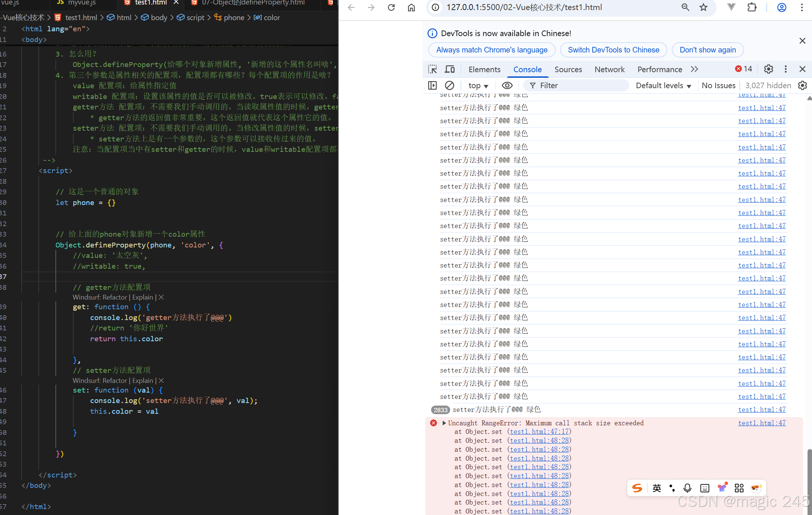Viewport: 812px width, 515px height.
Task: Toggle the console sidebar panel icon
Action: pyautogui.click(x=432, y=86)
